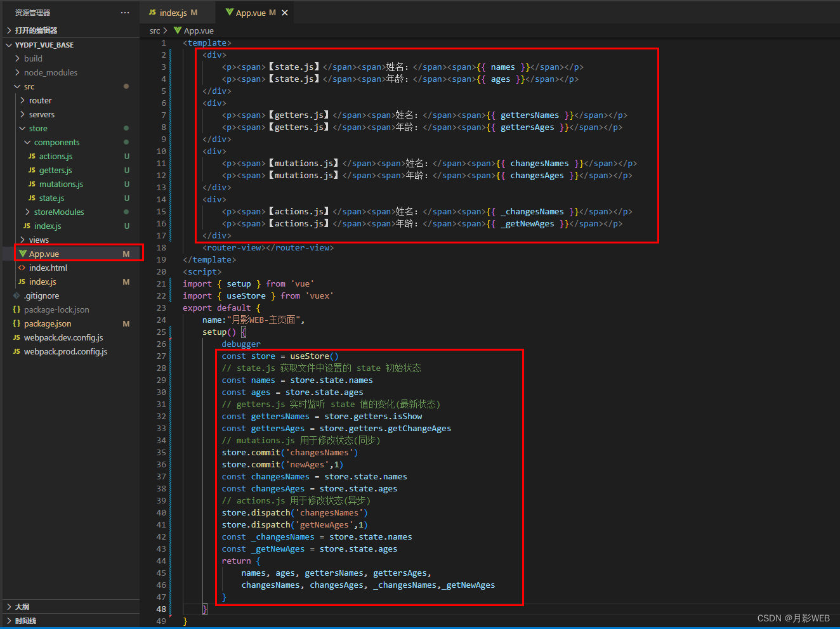Open the explorer more actions ellipsis menu
Viewport: 840px width, 629px height.
(x=125, y=13)
